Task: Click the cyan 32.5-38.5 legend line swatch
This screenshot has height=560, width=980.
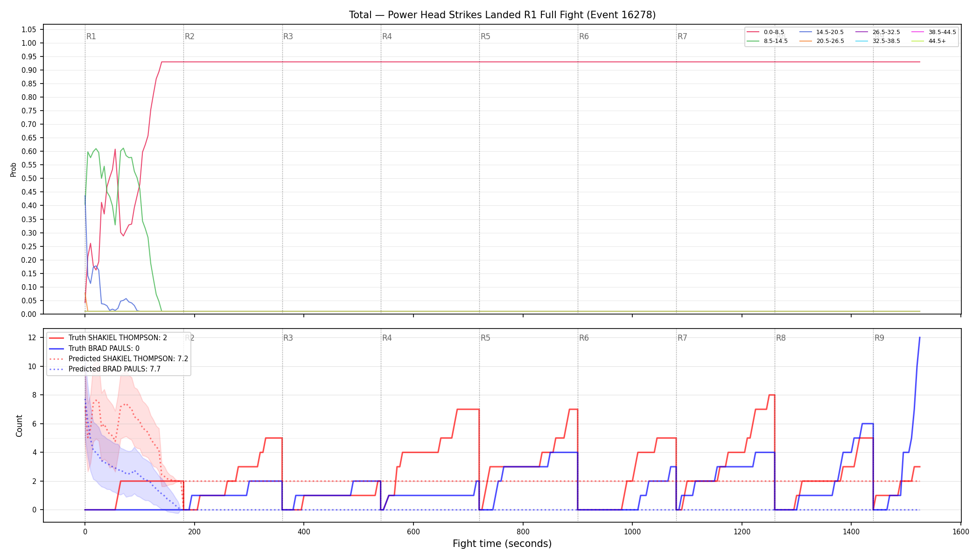Action: tap(862, 41)
